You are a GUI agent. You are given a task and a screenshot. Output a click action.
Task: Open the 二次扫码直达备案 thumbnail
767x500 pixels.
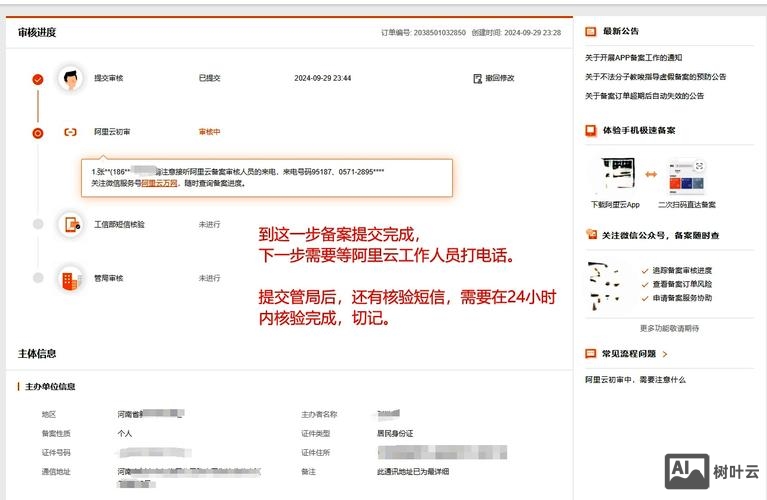tap(686, 176)
